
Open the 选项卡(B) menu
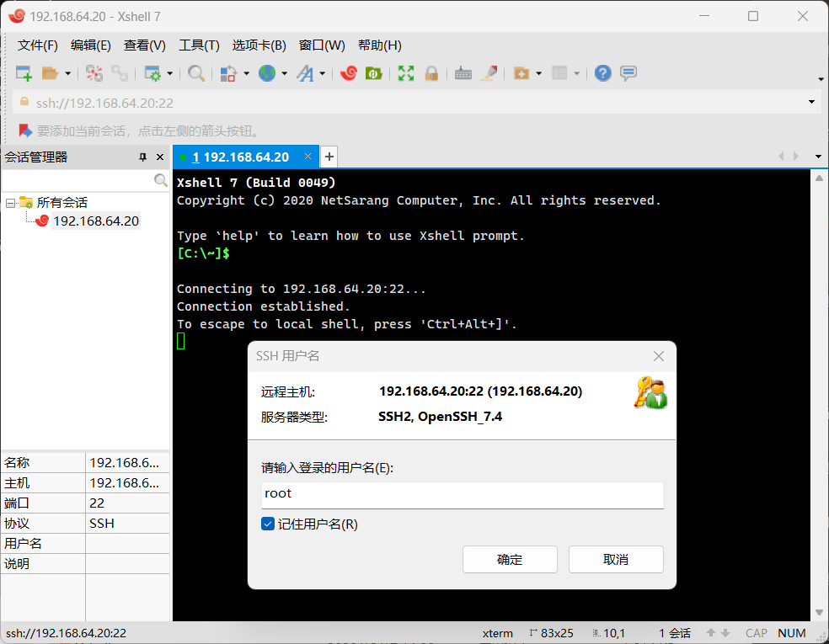point(259,45)
